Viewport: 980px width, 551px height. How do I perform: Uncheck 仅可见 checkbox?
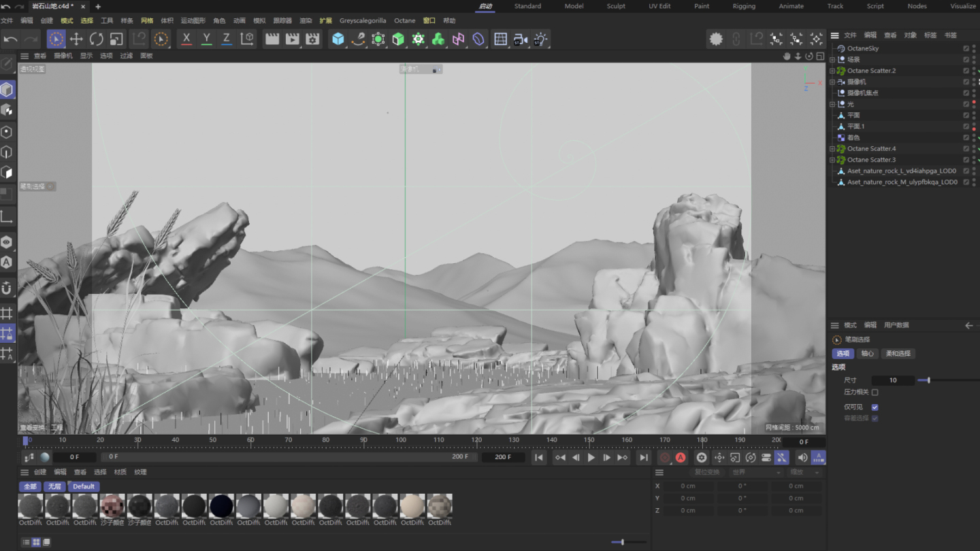coord(875,407)
